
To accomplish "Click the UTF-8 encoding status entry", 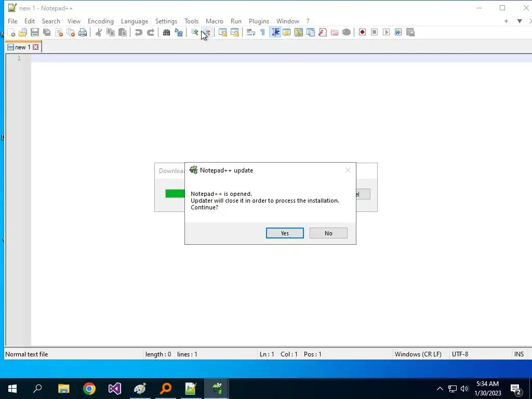I will point(460,354).
